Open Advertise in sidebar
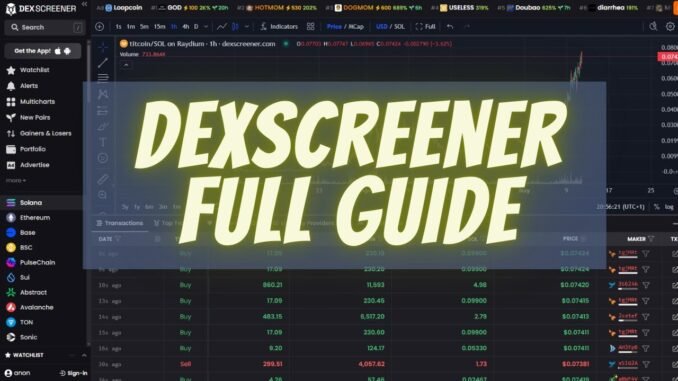Viewport: 678px width, 381px height. pos(28,165)
